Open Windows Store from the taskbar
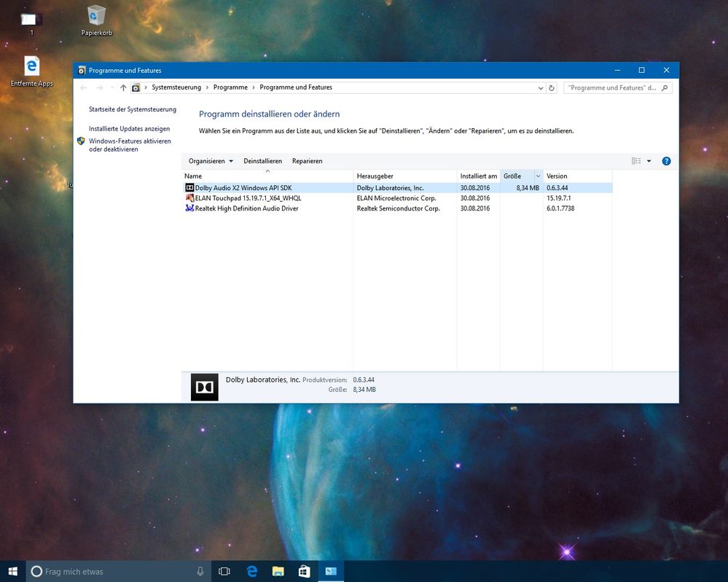This screenshot has height=582, width=728. pos(304,572)
